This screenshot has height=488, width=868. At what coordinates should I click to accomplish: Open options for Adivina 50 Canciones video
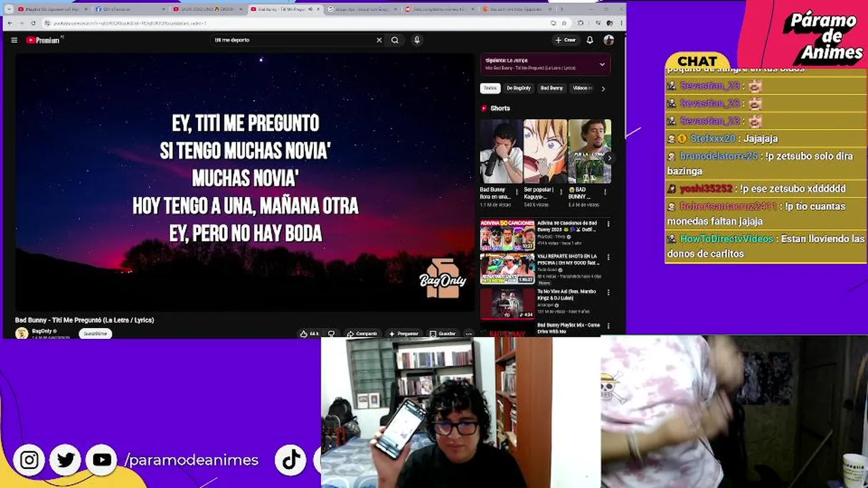coord(608,224)
